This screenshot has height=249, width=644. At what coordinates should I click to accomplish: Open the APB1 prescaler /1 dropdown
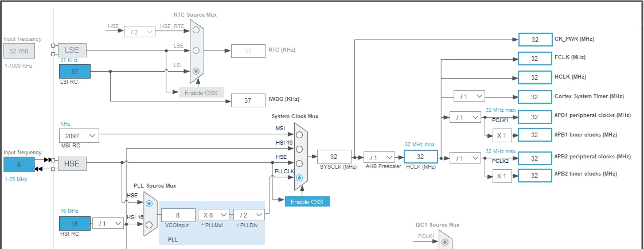click(x=465, y=117)
